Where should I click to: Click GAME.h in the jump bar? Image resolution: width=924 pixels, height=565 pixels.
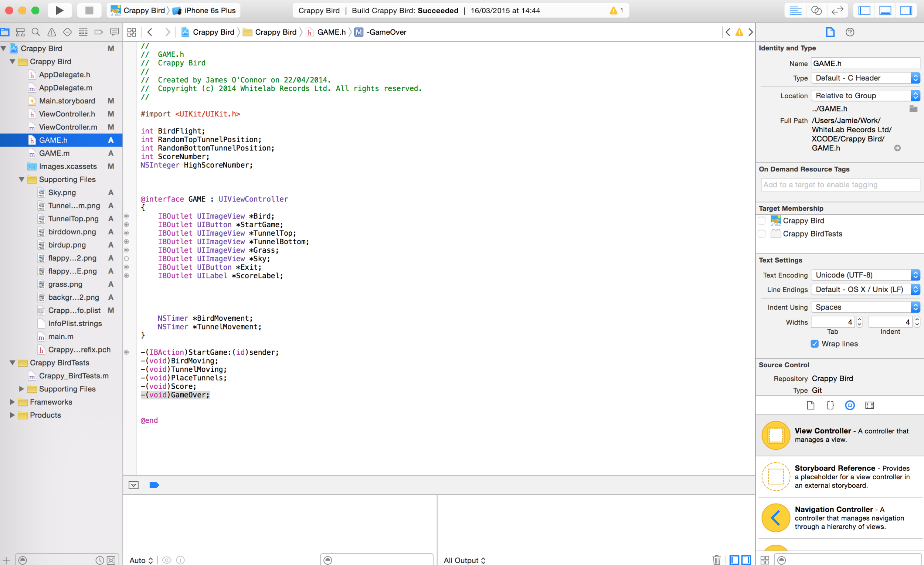326,32
